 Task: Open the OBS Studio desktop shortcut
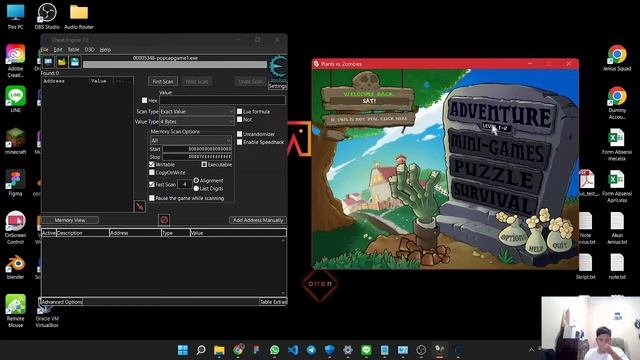tap(47, 17)
